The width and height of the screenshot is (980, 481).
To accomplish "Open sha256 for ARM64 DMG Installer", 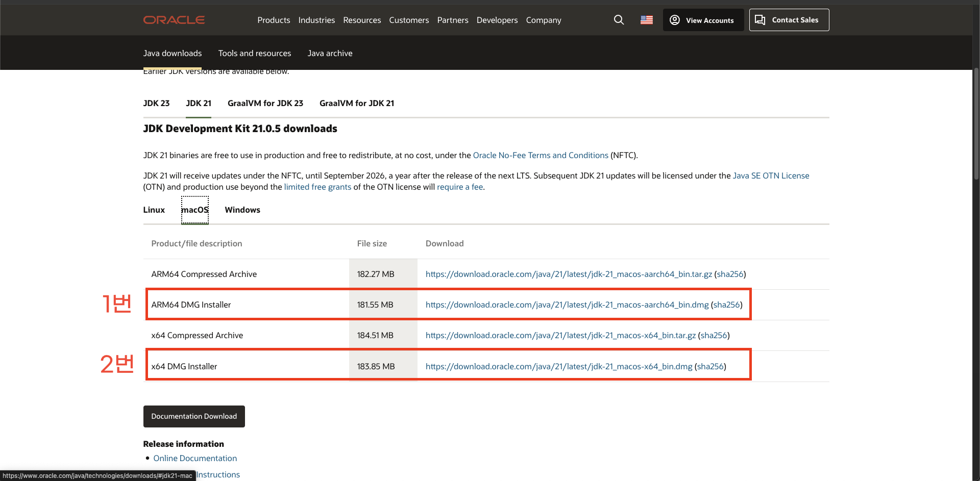I will coord(727,305).
